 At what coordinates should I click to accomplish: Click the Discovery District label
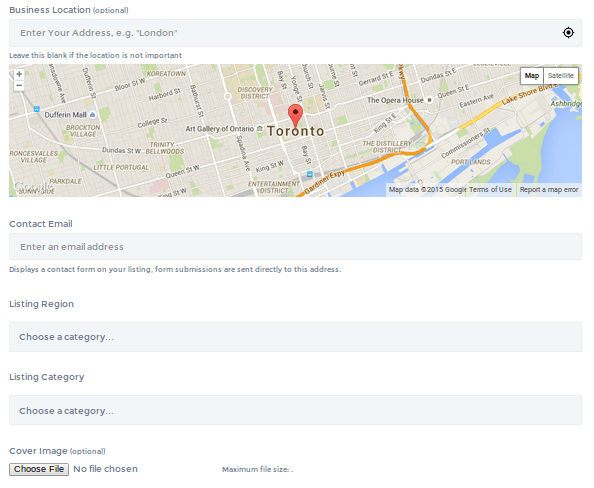pyautogui.click(x=255, y=93)
